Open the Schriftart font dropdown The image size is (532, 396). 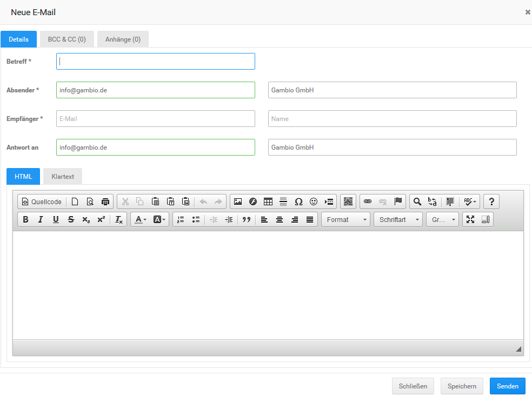click(398, 219)
